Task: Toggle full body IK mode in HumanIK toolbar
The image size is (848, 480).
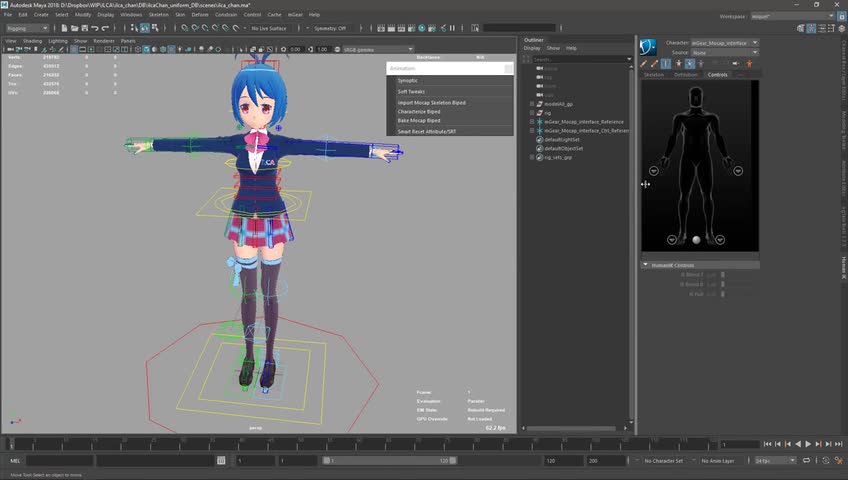Action: tap(679, 64)
